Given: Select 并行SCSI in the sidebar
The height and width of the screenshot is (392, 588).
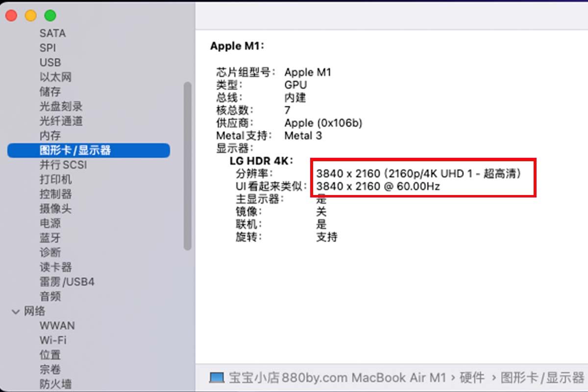Looking at the screenshot, I should pyautogui.click(x=63, y=165).
